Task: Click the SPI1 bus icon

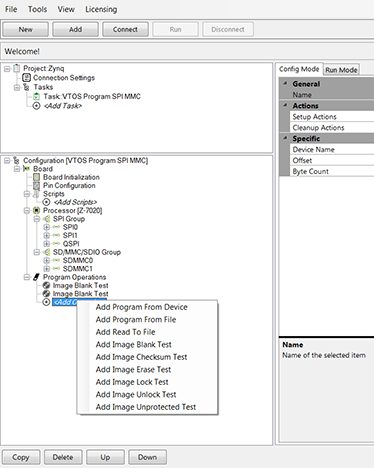Action: coord(56,236)
